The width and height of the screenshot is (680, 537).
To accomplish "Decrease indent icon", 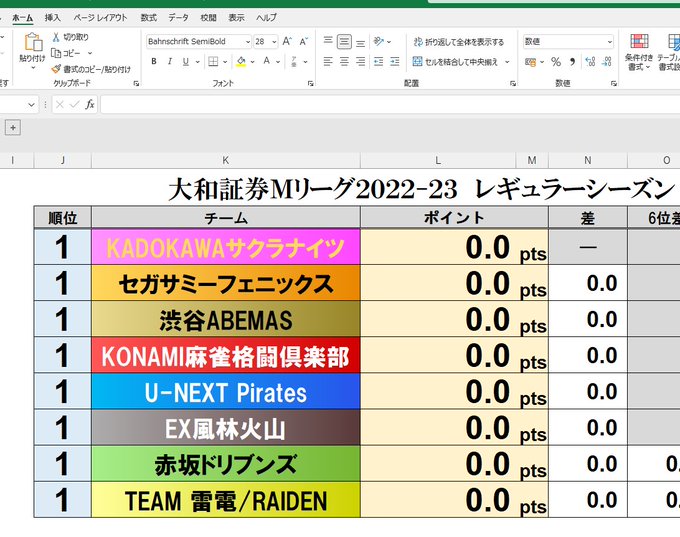I will coord(379,62).
